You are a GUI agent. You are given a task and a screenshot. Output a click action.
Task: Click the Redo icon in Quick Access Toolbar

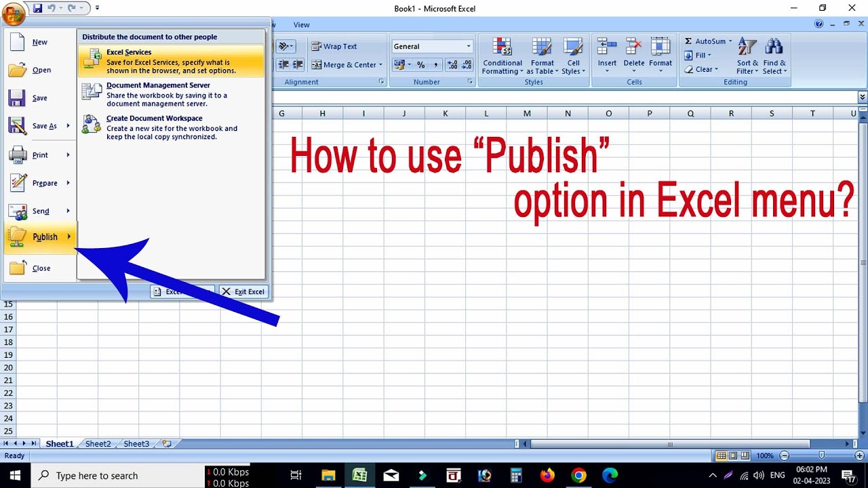point(72,8)
